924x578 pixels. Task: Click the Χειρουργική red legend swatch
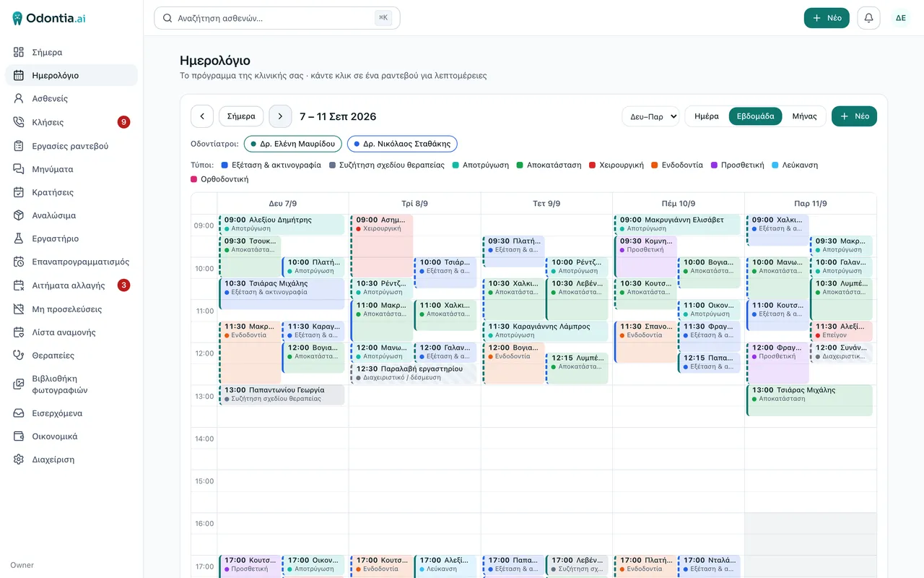point(593,165)
